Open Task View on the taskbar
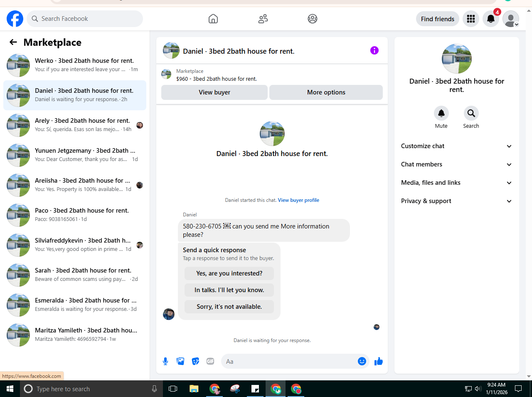The height and width of the screenshot is (397, 532). [173, 389]
